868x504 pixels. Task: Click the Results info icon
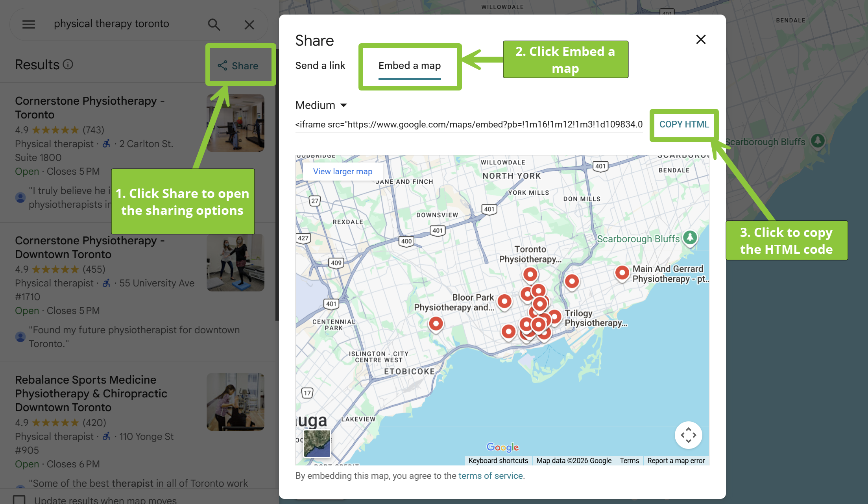click(68, 64)
